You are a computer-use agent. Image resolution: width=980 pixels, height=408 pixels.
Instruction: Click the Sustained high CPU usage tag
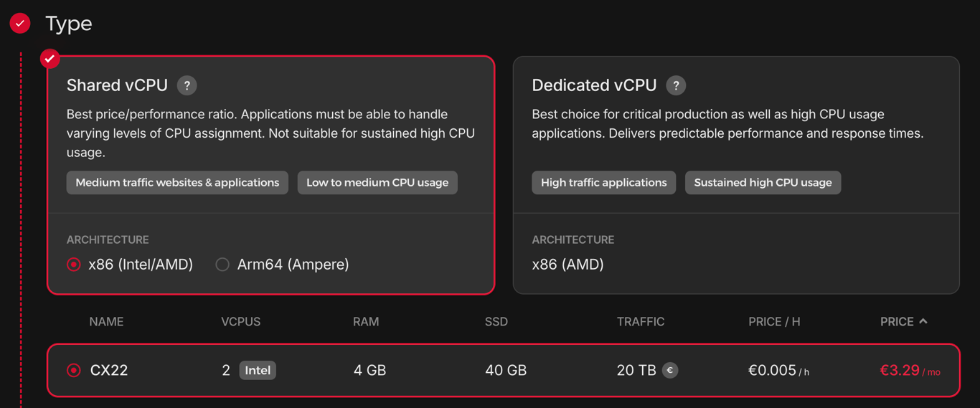point(763,183)
